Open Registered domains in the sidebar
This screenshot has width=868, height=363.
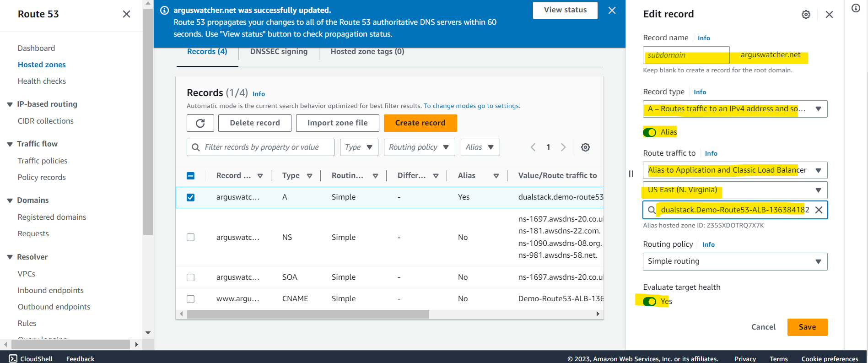pos(52,217)
